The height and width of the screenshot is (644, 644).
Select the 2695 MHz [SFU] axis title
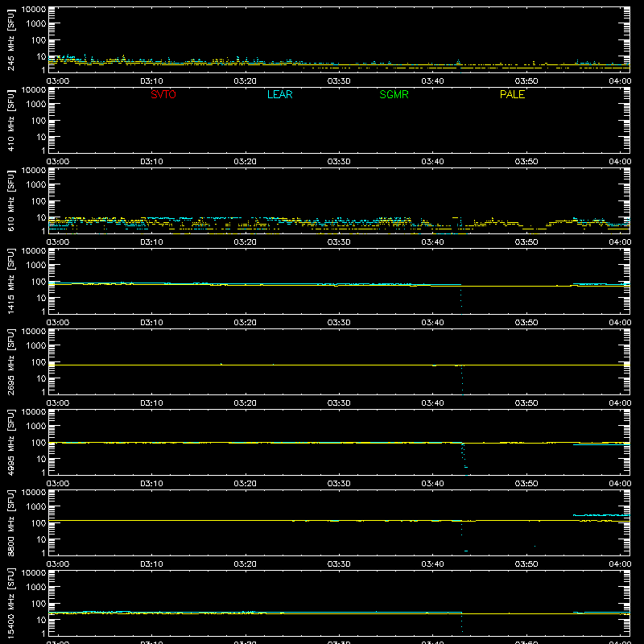[x=11, y=362]
